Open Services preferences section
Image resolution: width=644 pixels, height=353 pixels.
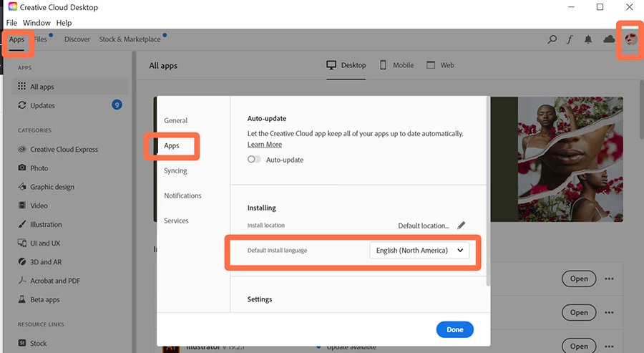[x=176, y=221]
